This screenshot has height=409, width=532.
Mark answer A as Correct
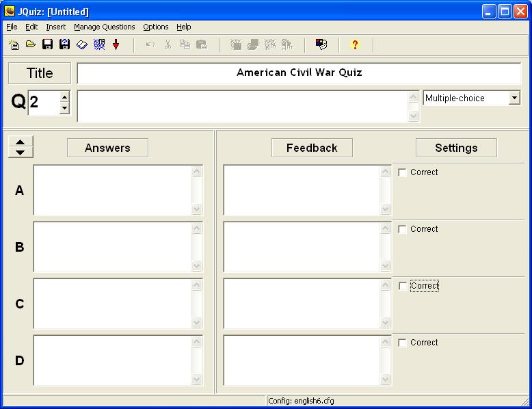pos(402,172)
